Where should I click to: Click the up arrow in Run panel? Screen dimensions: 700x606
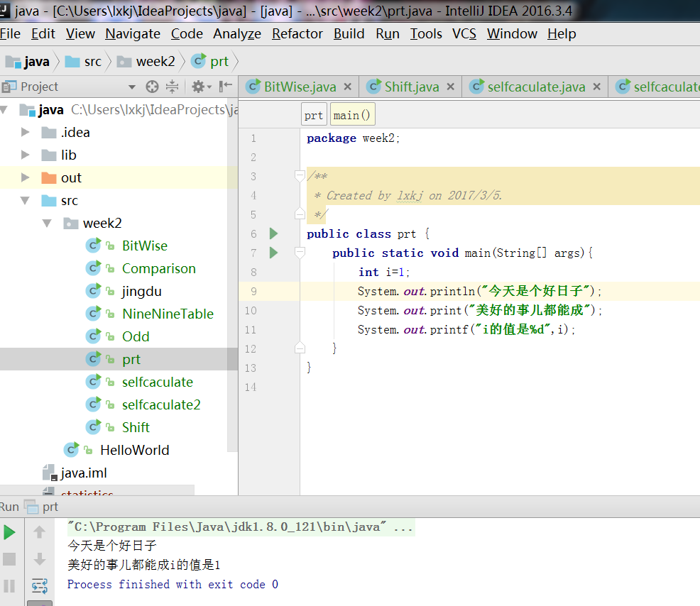pos(39,532)
